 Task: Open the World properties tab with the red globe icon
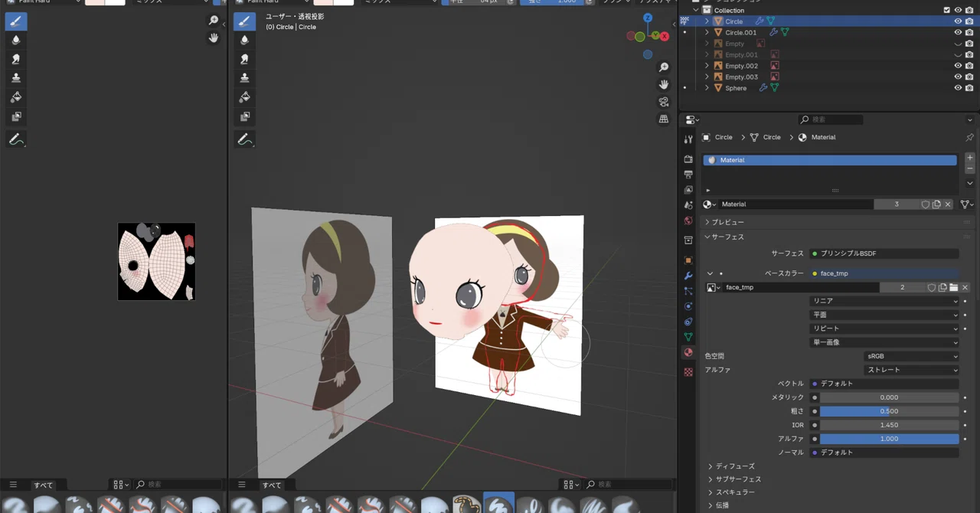(x=688, y=221)
